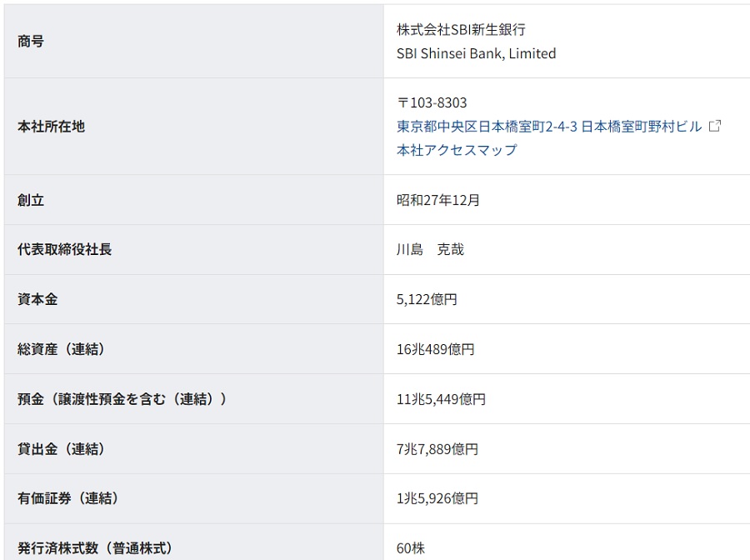Select the 総資産（連結） label
This screenshot has width=750, height=560.
click(61, 349)
